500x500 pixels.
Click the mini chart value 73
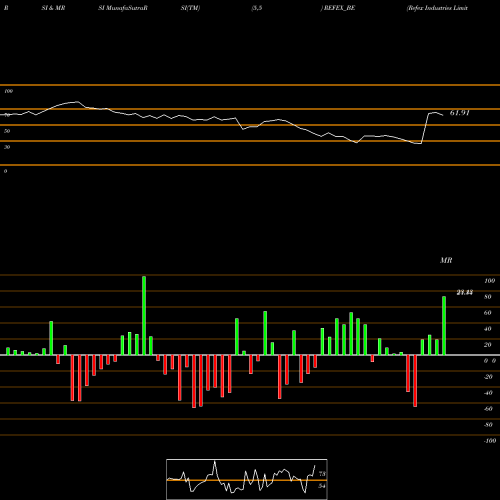[322, 474]
